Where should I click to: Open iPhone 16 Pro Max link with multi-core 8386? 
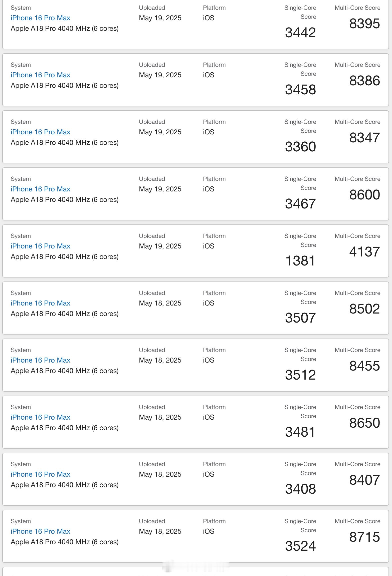40,75
